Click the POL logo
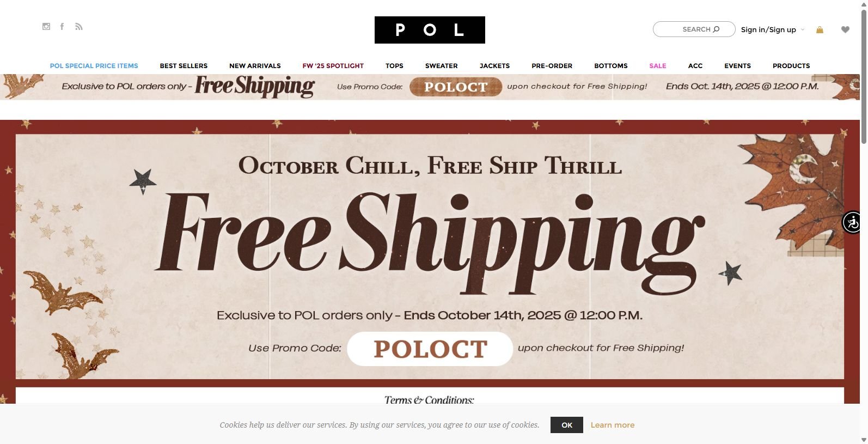868x444 pixels. tap(429, 30)
